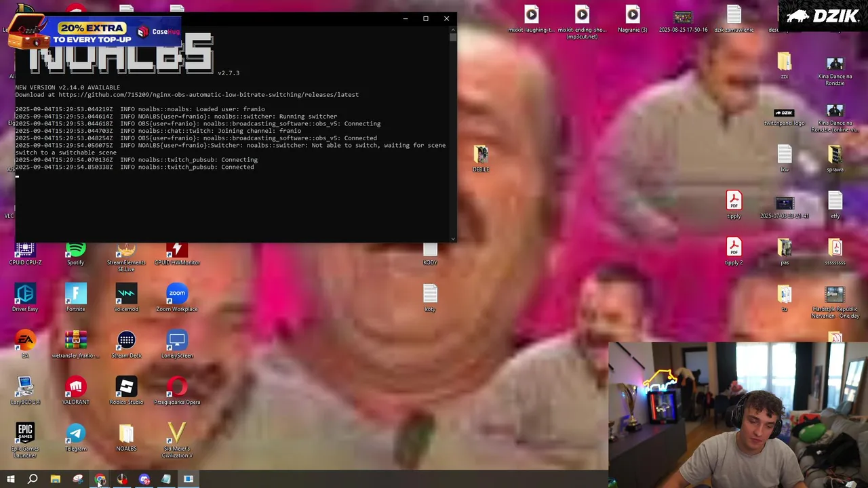Open Hardstyle Republic Nervarien - One day video
The height and width of the screenshot is (488, 868).
click(x=835, y=302)
